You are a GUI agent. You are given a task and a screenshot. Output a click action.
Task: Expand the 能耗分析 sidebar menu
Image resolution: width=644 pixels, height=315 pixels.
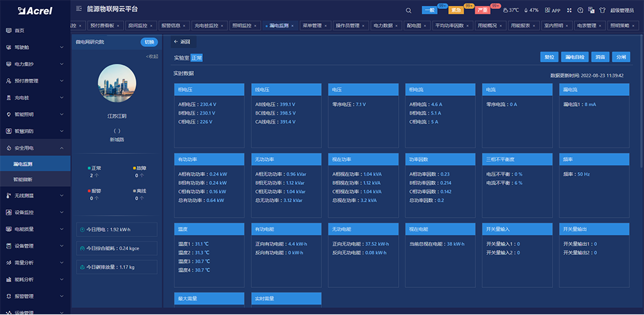(61, 280)
